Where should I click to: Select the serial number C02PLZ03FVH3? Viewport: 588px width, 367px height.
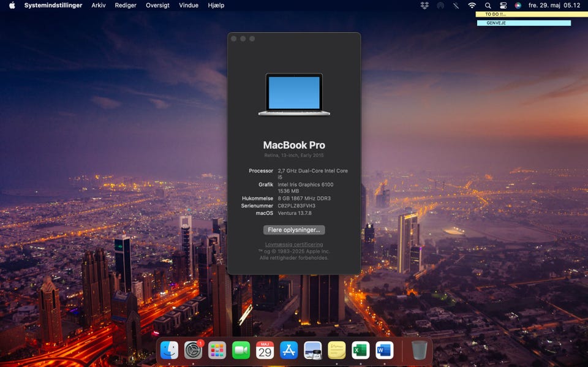[296, 206]
